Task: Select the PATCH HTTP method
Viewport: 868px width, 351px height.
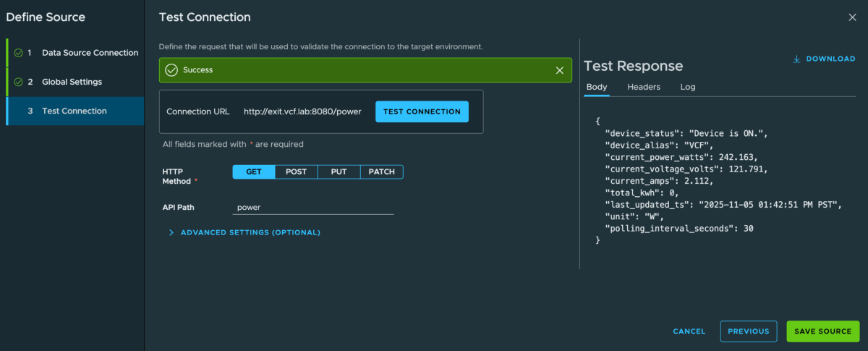Action: tap(381, 172)
